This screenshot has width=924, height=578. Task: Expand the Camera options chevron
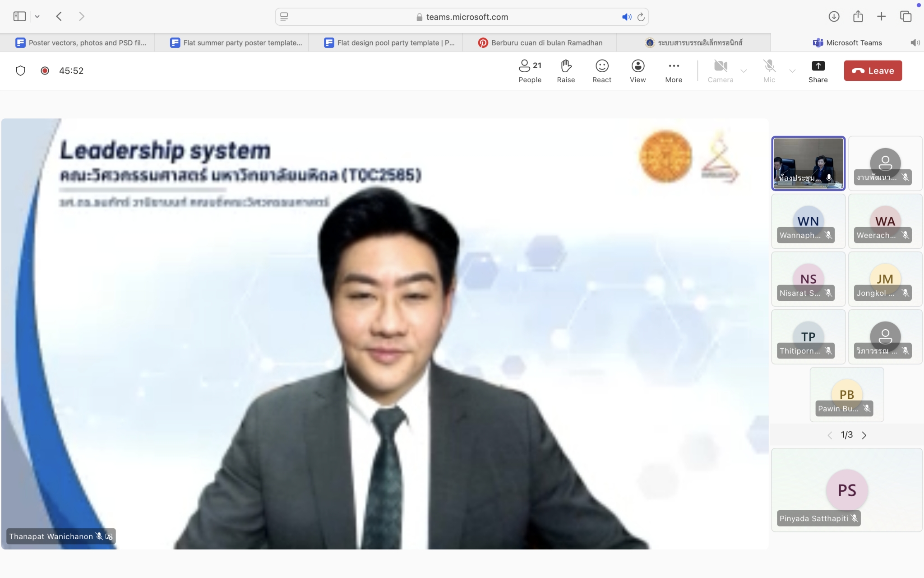pyautogui.click(x=744, y=71)
